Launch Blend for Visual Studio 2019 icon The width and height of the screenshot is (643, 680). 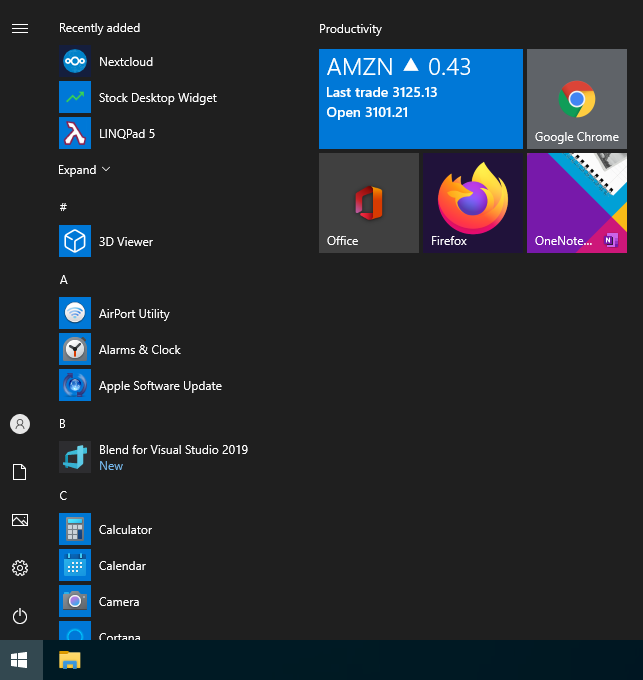coord(75,457)
